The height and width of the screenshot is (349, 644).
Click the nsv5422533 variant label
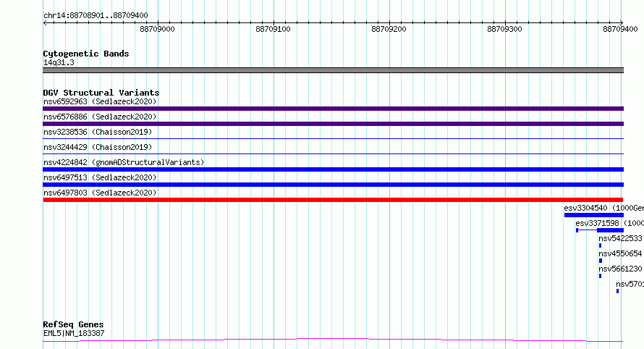pyautogui.click(x=620, y=238)
